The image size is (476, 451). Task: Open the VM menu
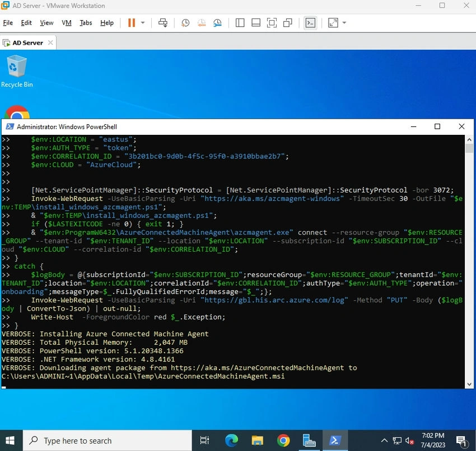coord(67,23)
